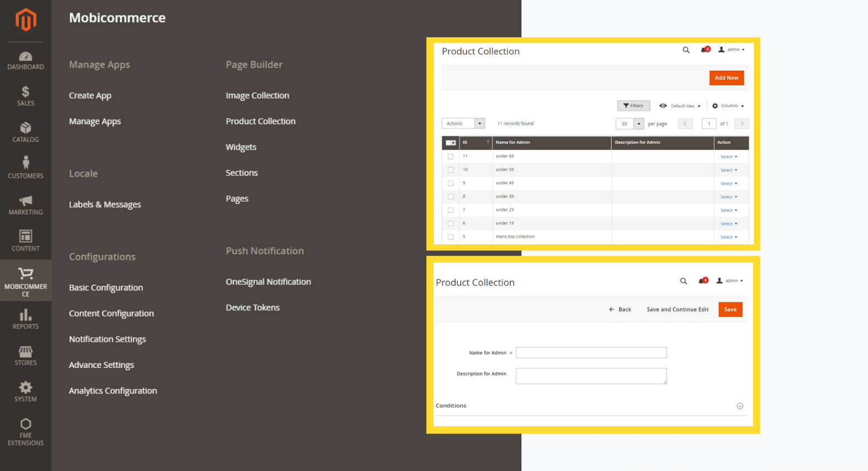Open the Columns gear settings
The width and height of the screenshot is (868, 471).
tap(728, 106)
